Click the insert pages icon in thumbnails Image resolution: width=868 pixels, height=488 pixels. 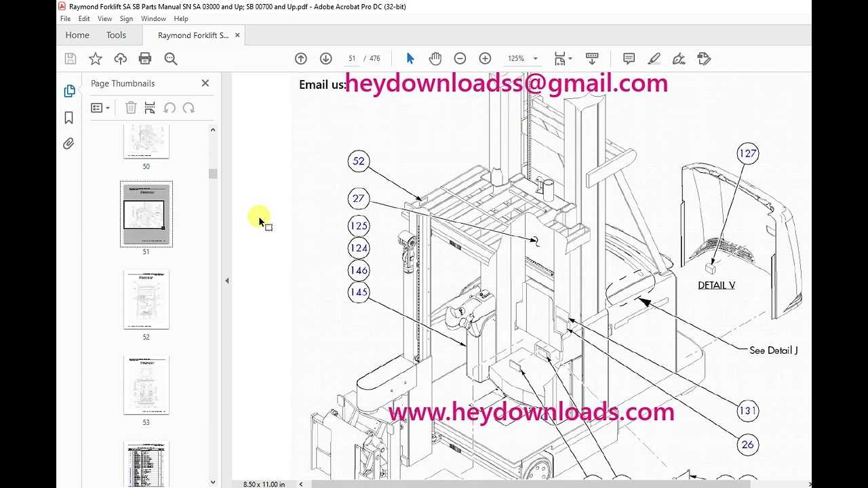[150, 108]
